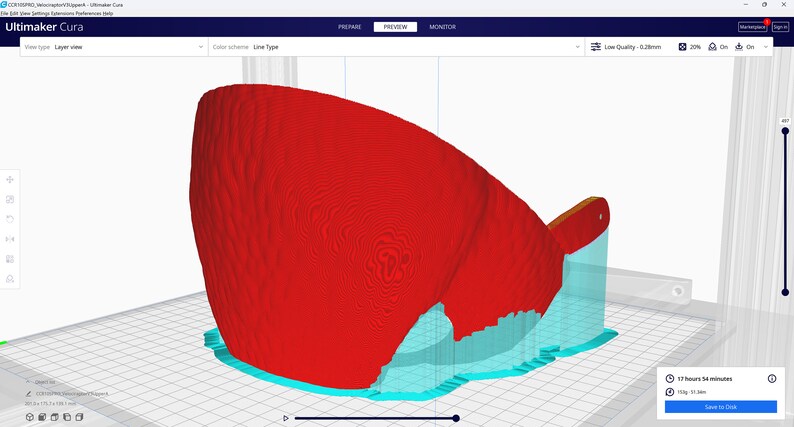Click the infill density icon showing 20%

[x=682, y=47]
